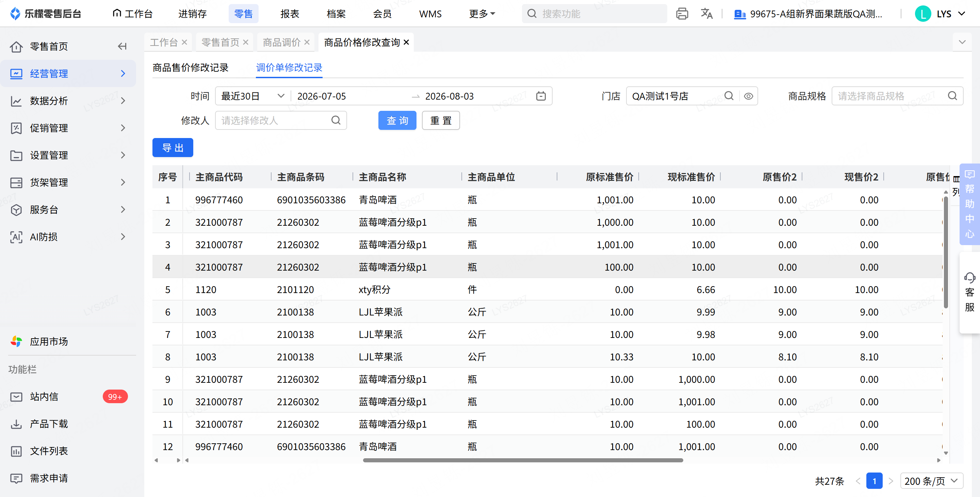Screen dimensions: 980x497
Task: Go to pagination page 1
Action: coord(874,481)
